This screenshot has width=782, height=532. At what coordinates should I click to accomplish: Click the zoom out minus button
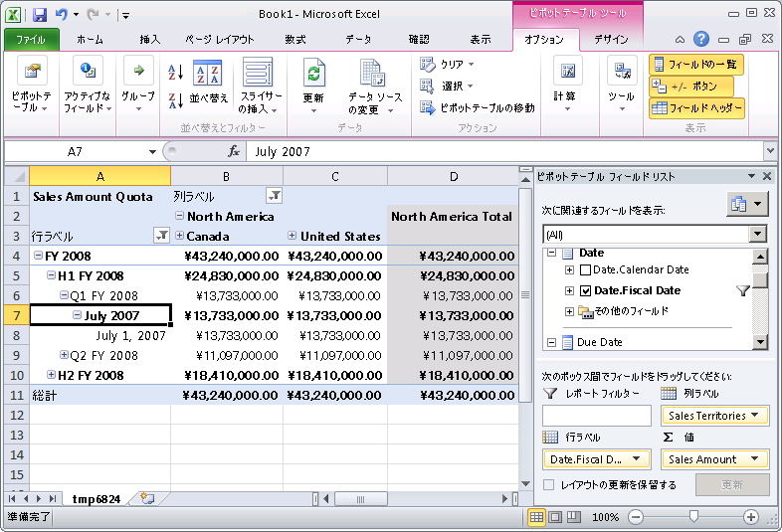pyautogui.click(x=636, y=517)
